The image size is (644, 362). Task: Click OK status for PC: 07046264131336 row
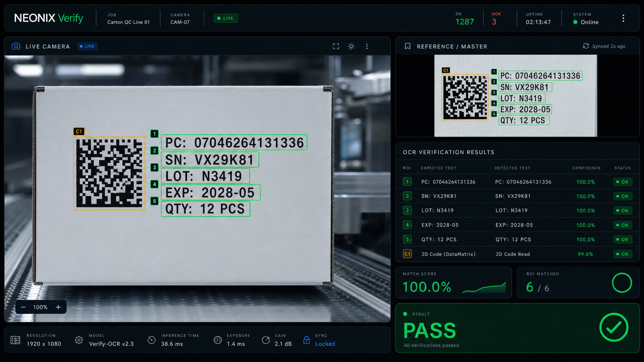tap(622, 182)
